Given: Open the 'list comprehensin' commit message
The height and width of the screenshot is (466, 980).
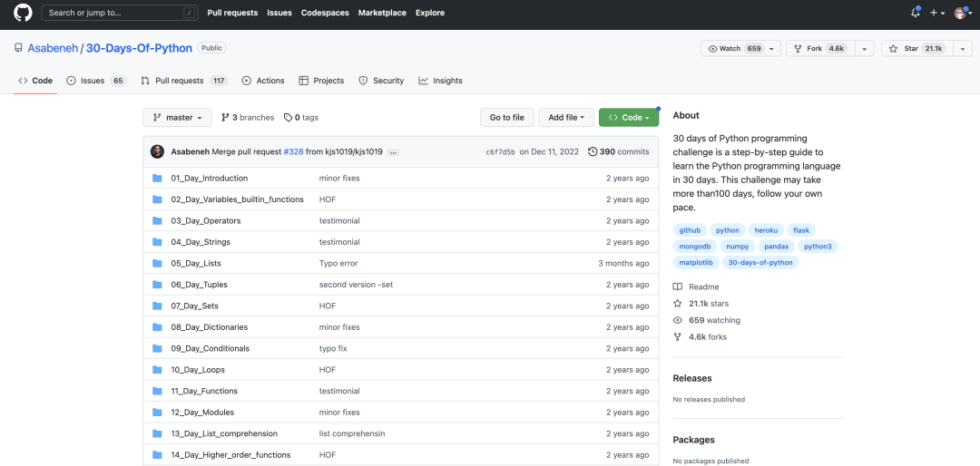Looking at the screenshot, I should point(352,433).
